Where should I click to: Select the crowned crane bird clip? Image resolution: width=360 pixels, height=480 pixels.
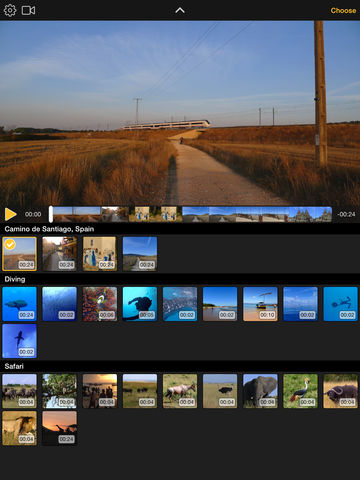pos(300,391)
